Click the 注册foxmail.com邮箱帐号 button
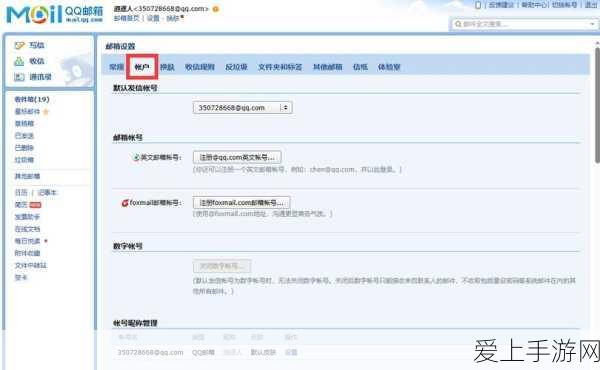Viewport: 600px width, 370px height. [x=241, y=202]
